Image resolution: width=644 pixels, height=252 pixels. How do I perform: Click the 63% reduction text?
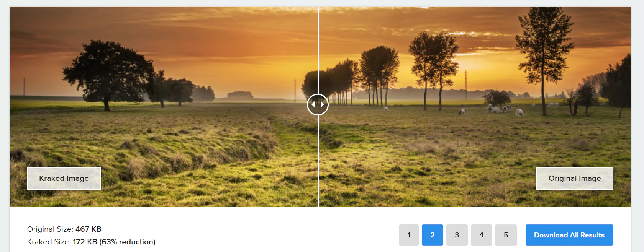pyautogui.click(x=128, y=242)
